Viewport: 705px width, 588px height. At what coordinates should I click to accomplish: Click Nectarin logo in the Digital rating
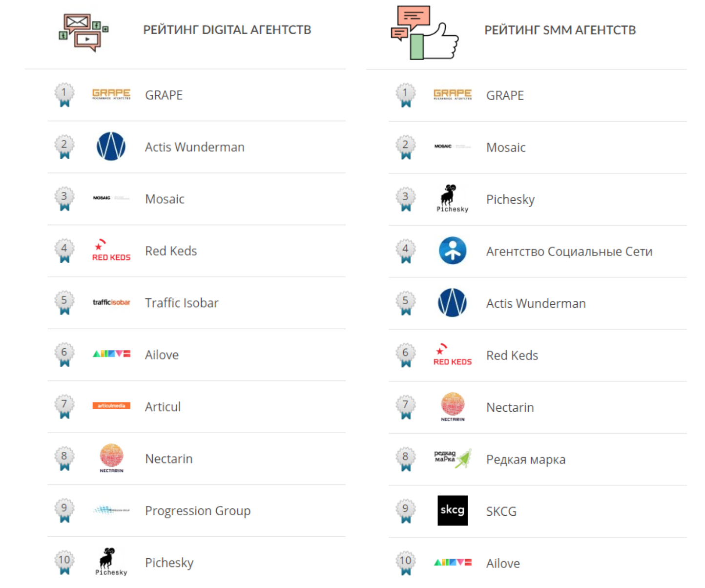tap(111, 458)
